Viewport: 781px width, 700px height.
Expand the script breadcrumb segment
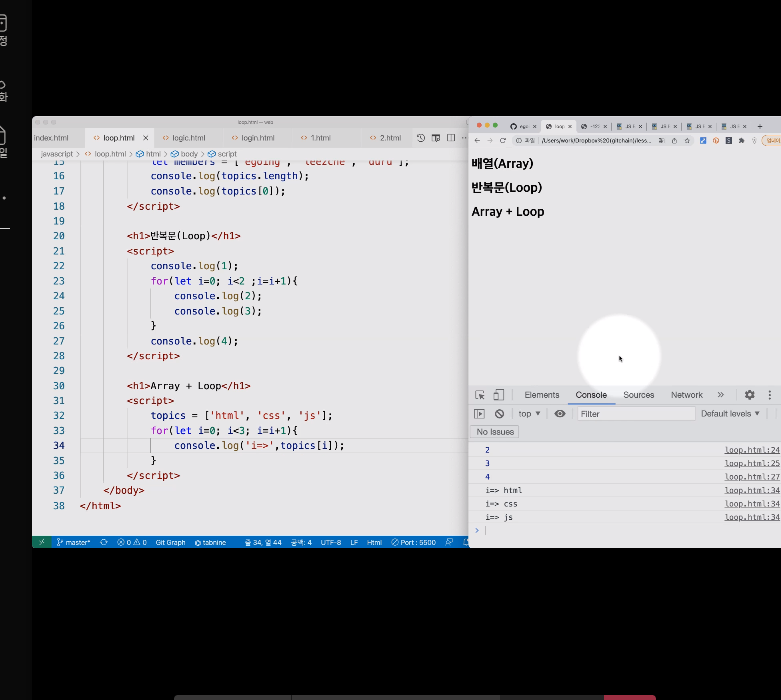(x=222, y=154)
